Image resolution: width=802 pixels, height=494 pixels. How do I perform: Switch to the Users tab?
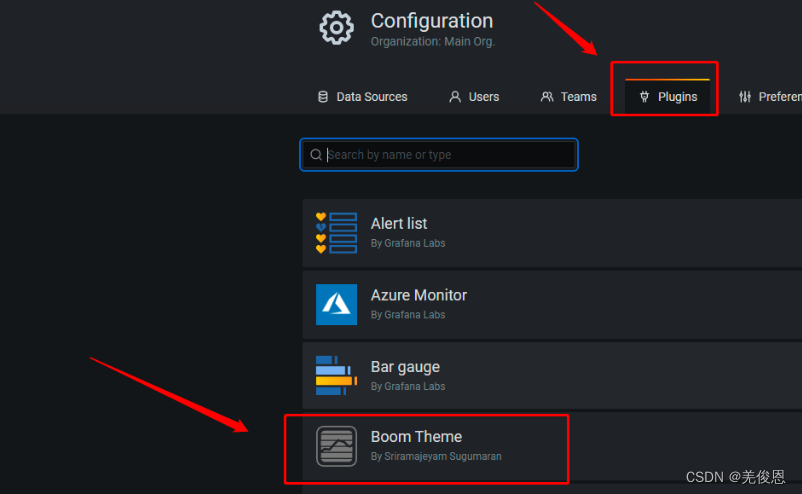(474, 97)
